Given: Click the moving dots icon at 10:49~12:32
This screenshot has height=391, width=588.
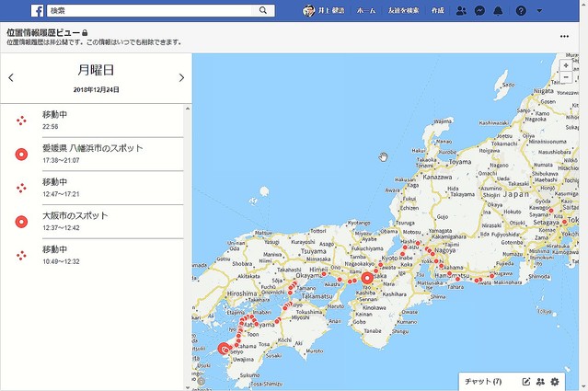Looking at the screenshot, I should [x=21, y=255].
